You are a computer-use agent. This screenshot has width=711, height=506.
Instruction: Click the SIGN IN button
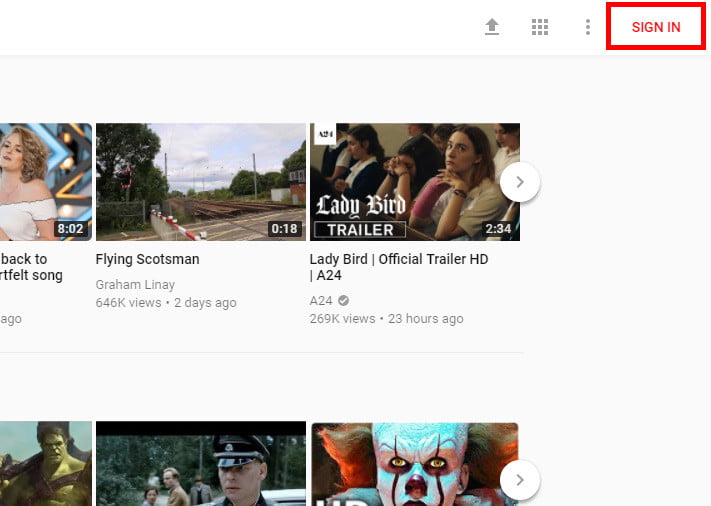coord(655,27)
